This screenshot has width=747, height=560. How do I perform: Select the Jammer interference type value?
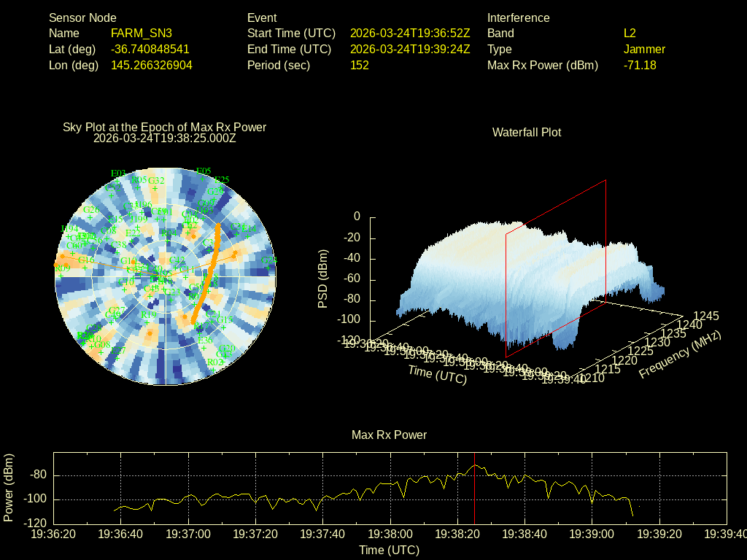click(644, 50)
